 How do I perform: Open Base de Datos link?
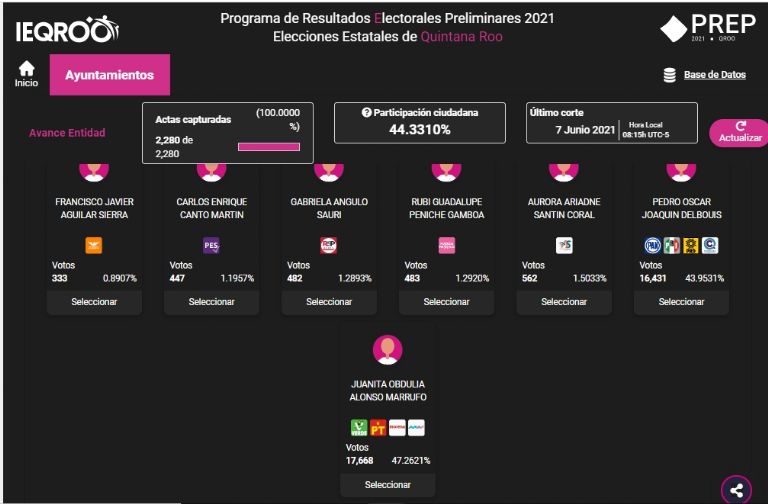(x=715, y=74)
